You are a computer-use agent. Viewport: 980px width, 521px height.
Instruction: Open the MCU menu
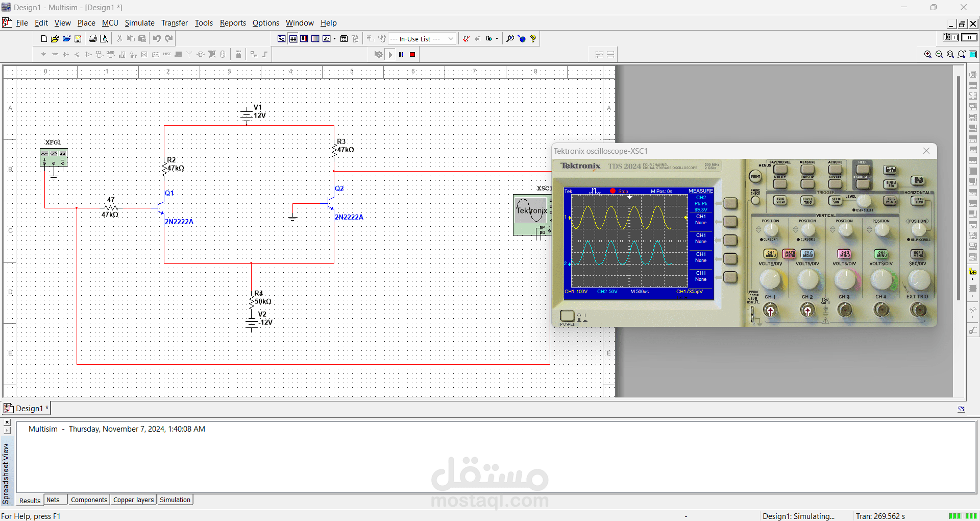click(110, 23)
